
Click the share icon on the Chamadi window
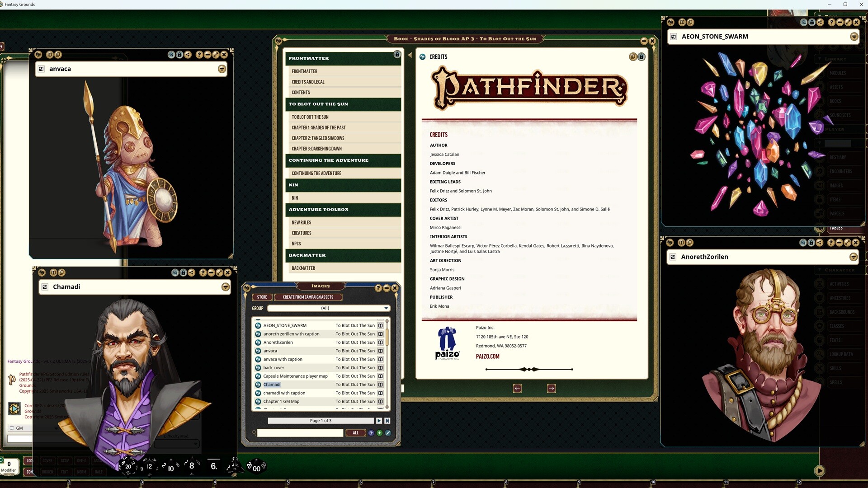click(192, 272)
